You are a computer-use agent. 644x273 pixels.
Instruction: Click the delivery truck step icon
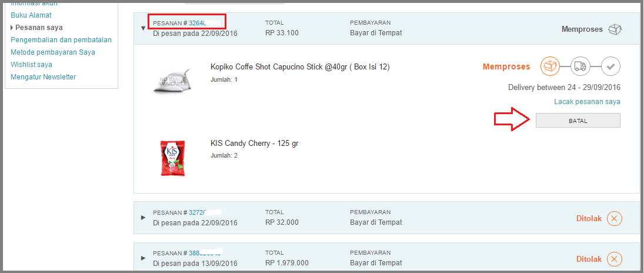pyautogui.click(x=580, y=66)
